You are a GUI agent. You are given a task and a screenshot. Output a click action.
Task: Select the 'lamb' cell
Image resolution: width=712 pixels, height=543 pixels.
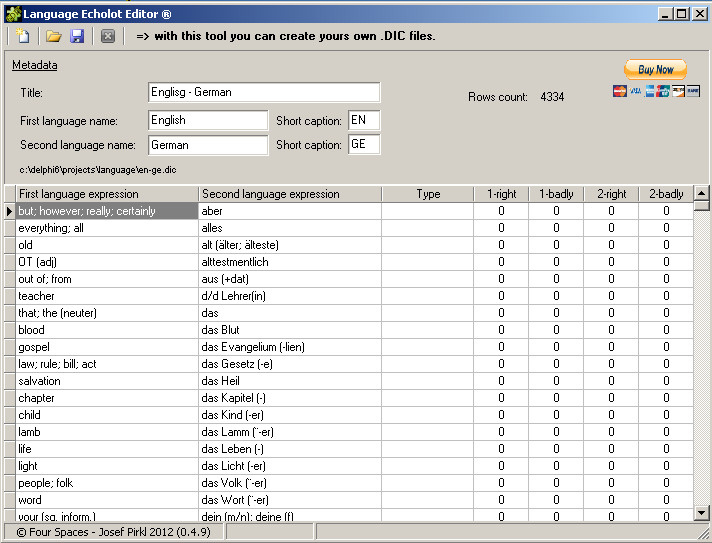(x=107, y=432)
